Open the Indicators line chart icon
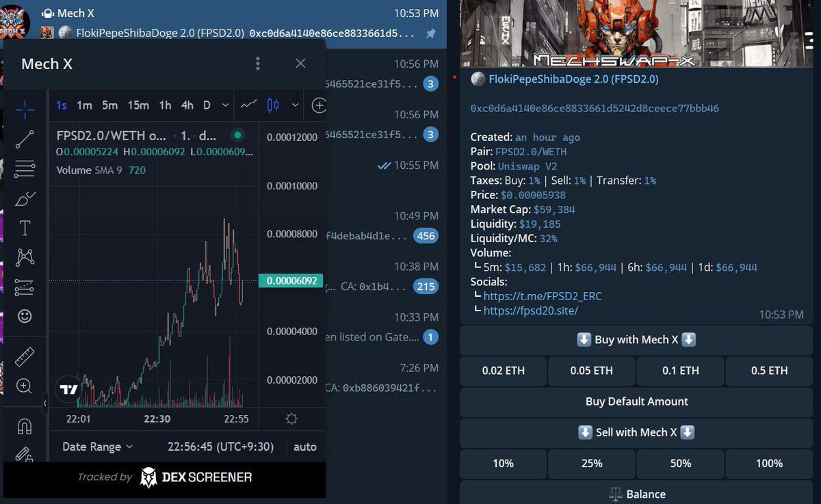Screen dimensions: 821x504 point(248,105)
